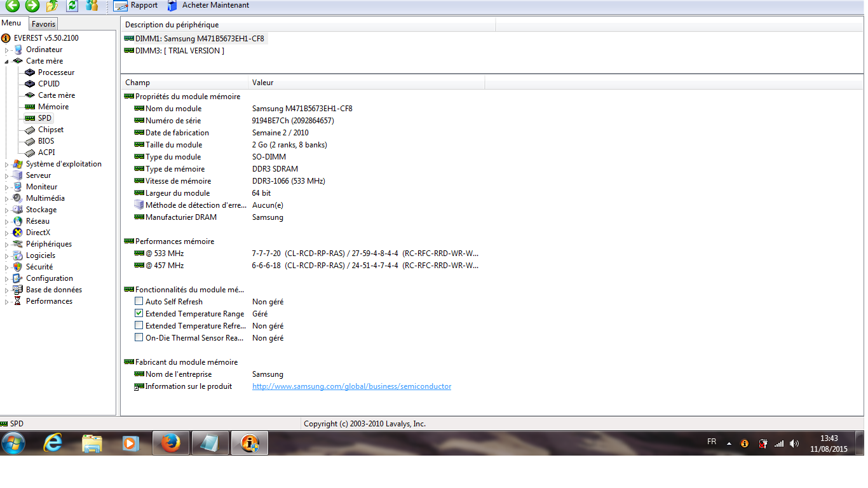Expand the Moniteur tree node
868x488 pixels.
[7, 187]
